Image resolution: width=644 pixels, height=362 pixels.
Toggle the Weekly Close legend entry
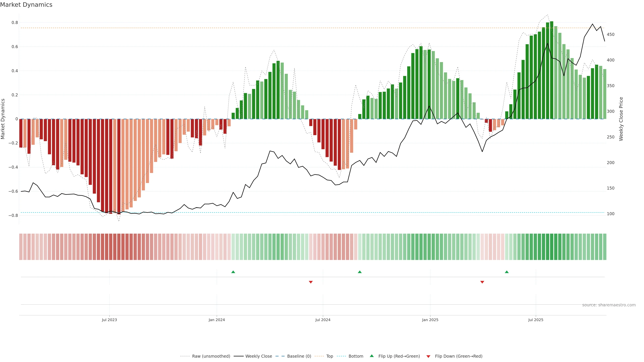[258, 356]
